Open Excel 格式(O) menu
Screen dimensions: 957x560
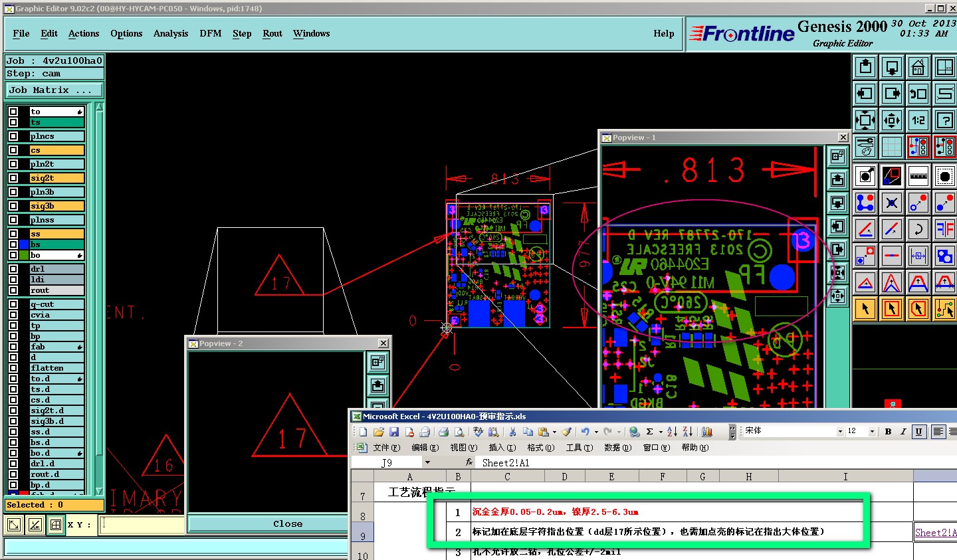pyautogui.click(x=540, y=448)
